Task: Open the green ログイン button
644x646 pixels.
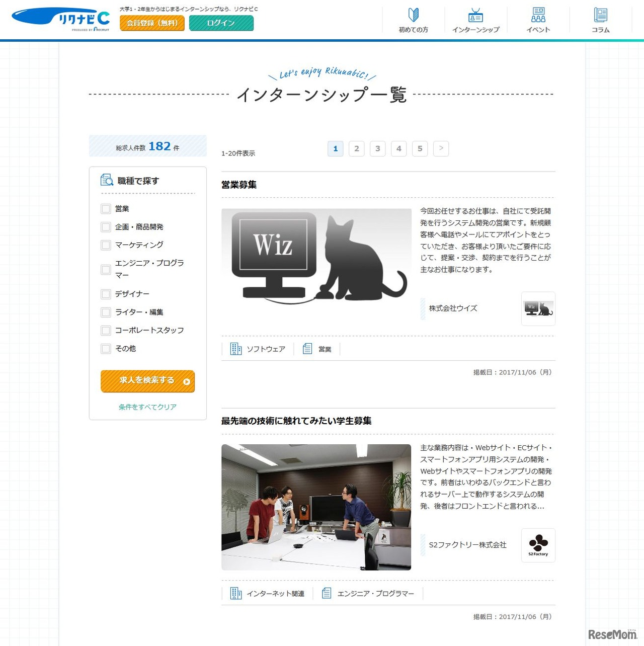Action: click(221, 23)
